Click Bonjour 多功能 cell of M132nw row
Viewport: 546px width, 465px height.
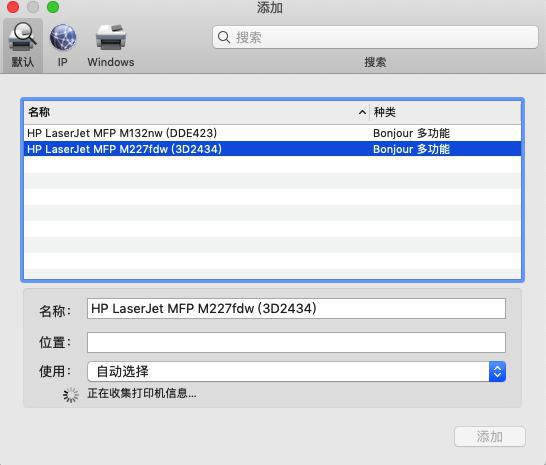(x=411, y=133)
